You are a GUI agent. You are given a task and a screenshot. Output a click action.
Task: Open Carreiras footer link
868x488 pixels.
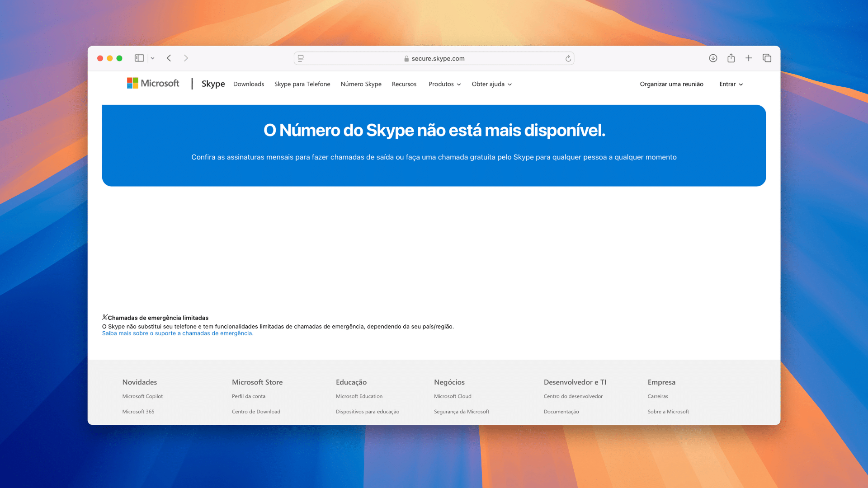coord(658,396)
